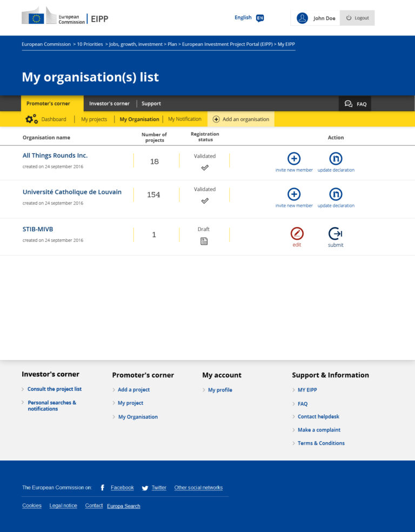Click the European Commission logo

coord(53,16)
